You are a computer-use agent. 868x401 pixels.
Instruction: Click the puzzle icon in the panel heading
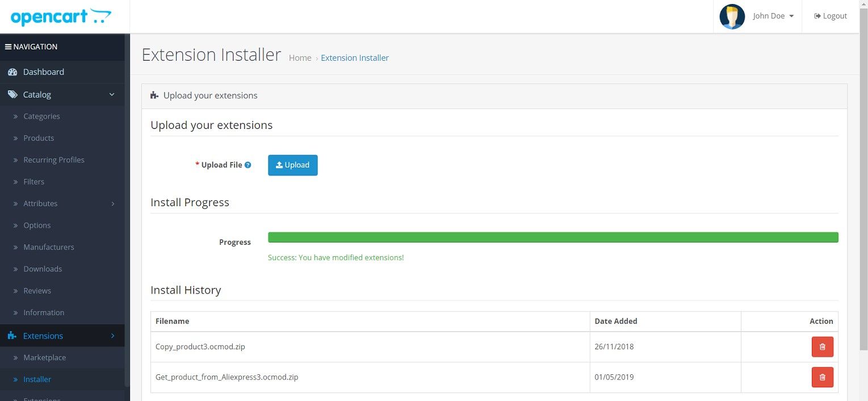pyautogui.click(x=154, y=95)
